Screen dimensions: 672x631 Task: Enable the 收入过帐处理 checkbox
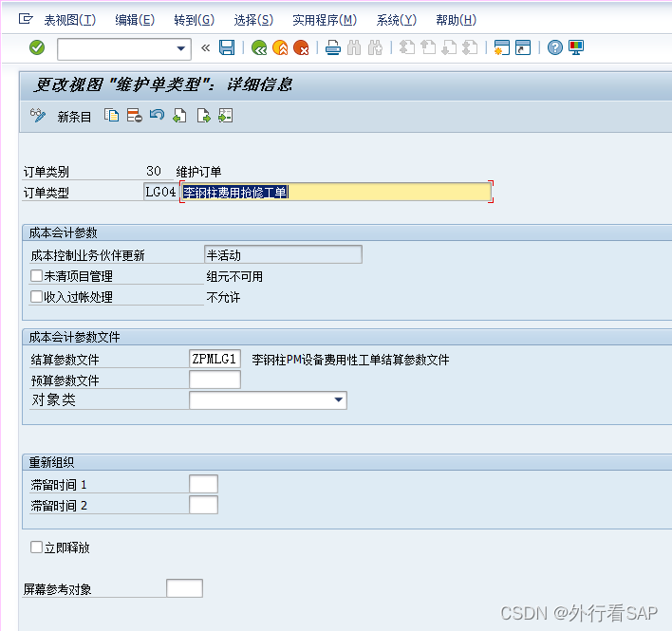36,296
